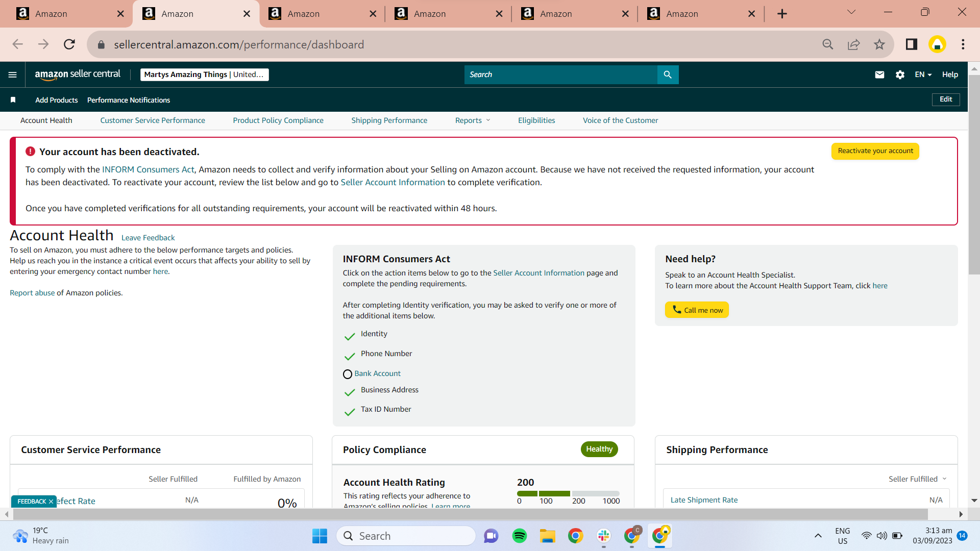The width and height of the screenshot is (980, 551).
Task: Open Spotify from the taskbar
Action: tap(520, 536)
